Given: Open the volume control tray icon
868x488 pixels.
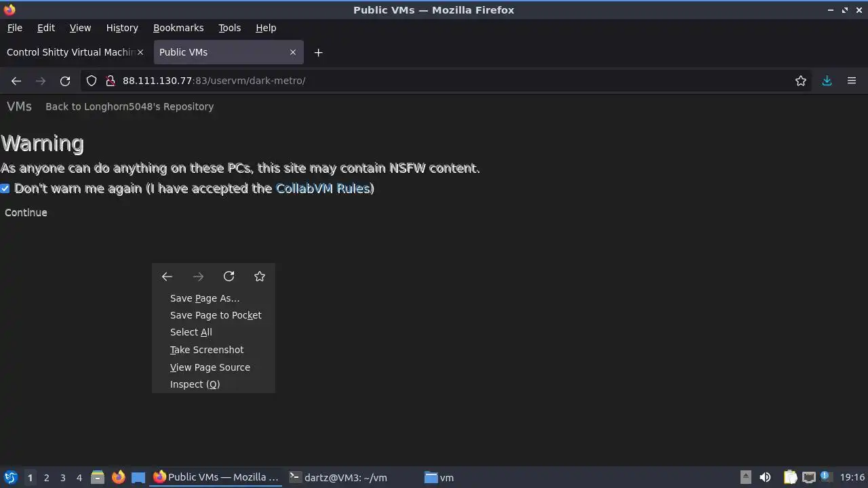Looking at the screenshot, I should pos(765,477).
